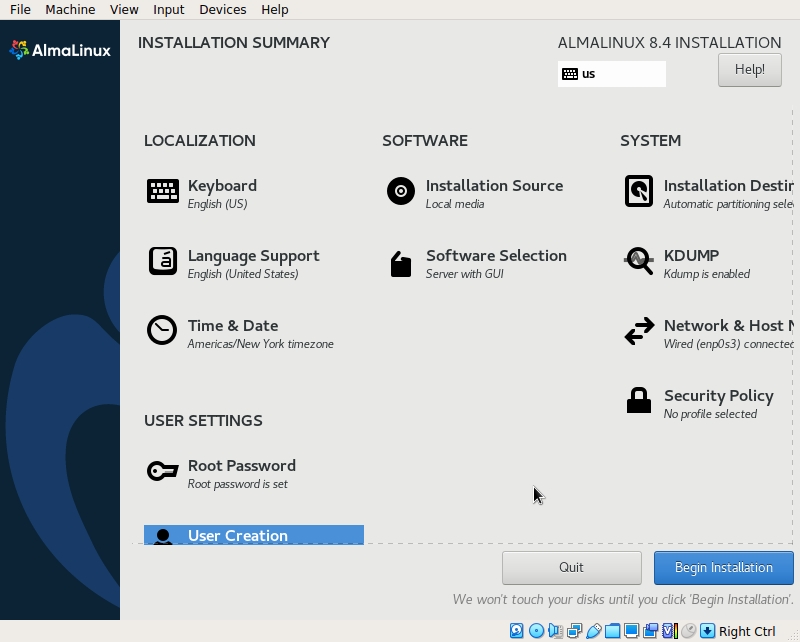Open the Input menu
This screenshot has height=642, width=800.
pyautogui.click(x=169, y=10)
